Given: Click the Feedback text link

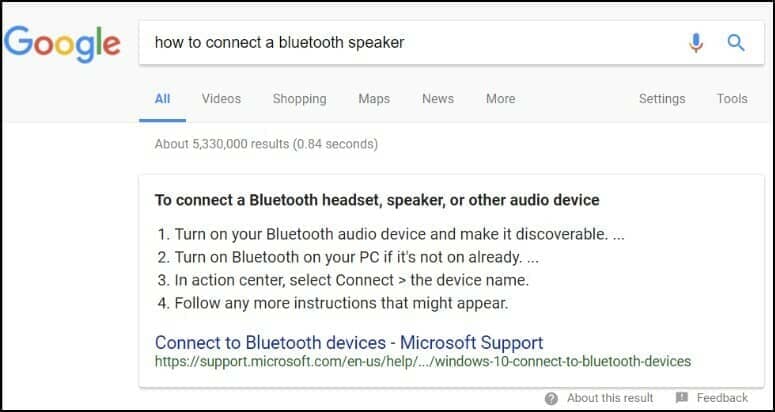Looking at the screenshot, I should (x=722, y=398).
